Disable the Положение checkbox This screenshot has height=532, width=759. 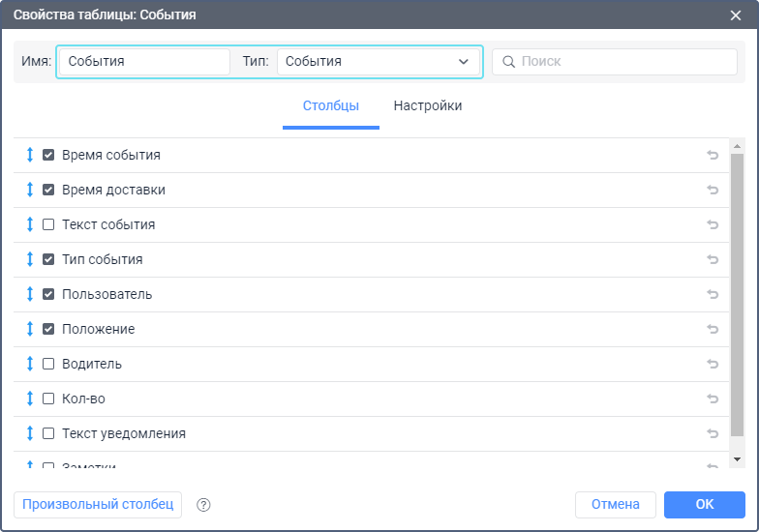pyautogui.click(x=48, y=329)
